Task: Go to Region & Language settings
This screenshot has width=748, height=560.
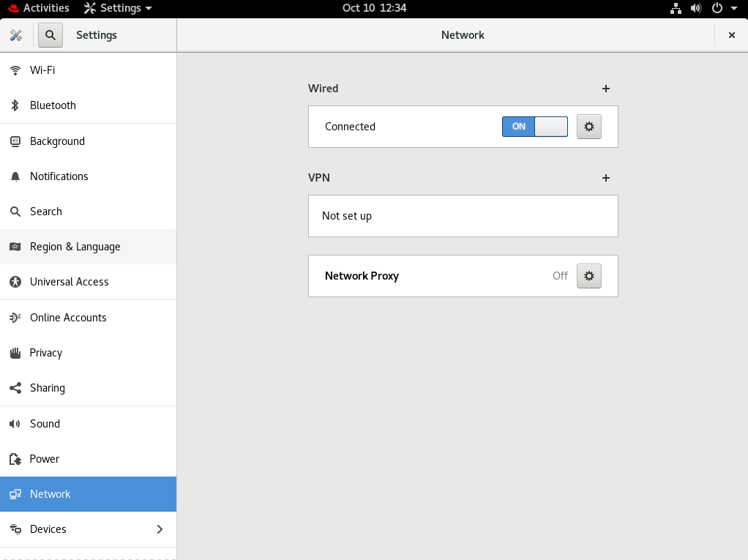Action: (75, 247)
